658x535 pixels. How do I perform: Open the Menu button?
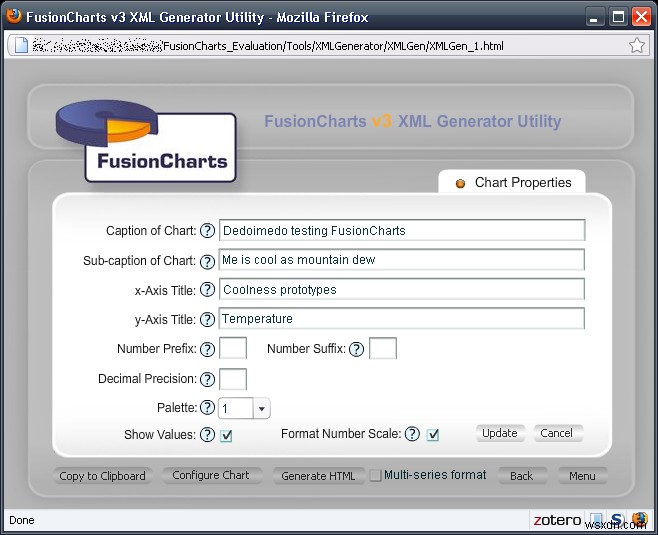582,476
